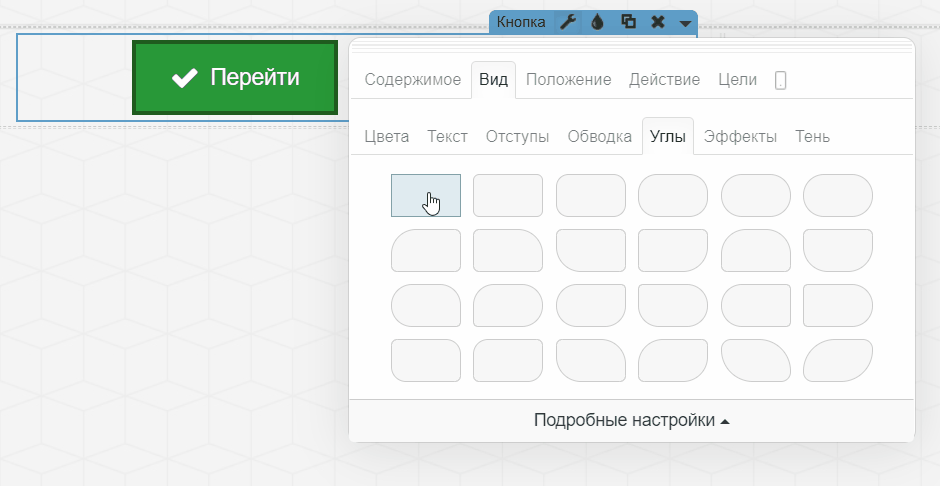Open the Тень sub-tab
The height and width of the screenshot is (486, 940).
812,137
